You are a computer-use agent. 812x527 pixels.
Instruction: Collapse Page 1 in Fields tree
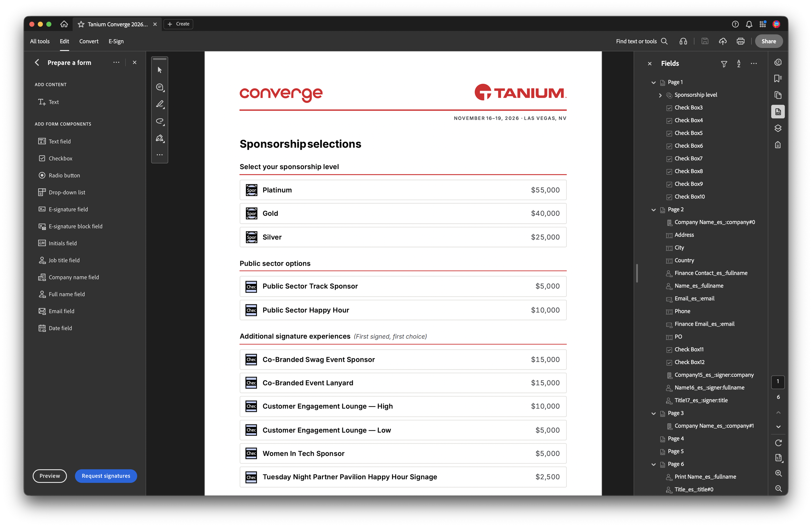[x=653, y=82]
